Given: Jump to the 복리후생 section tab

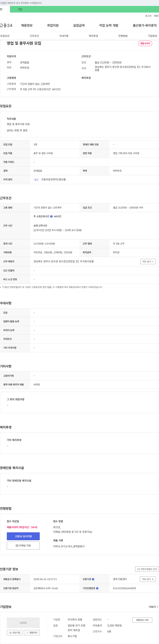Looking at the screenshot, I should [x=93, y=36].
